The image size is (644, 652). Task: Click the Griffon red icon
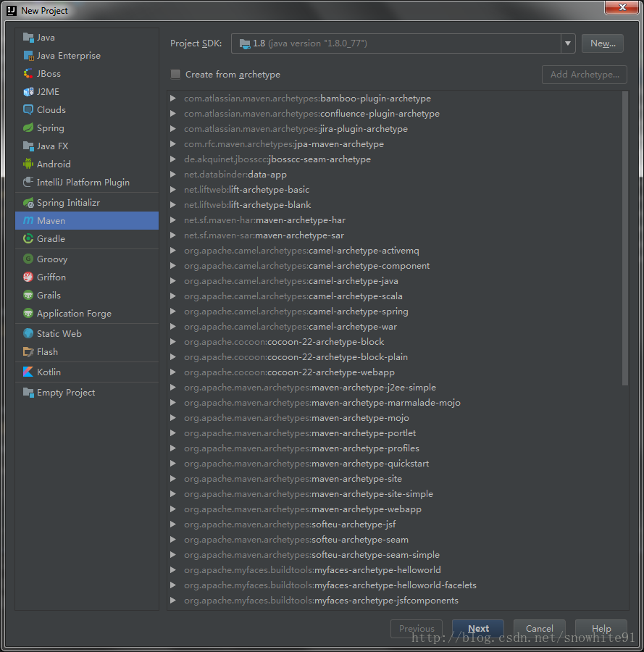pos(28,277)
